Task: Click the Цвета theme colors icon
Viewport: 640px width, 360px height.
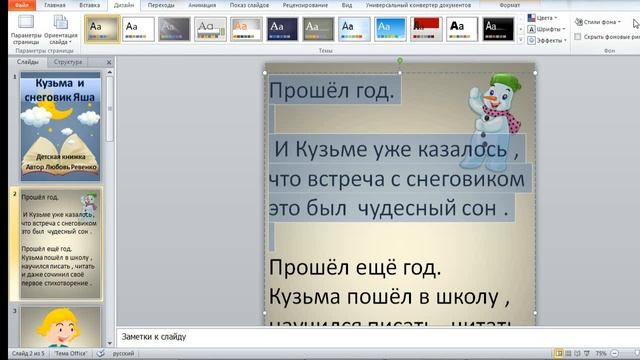Action: click(x=531, y=18)
